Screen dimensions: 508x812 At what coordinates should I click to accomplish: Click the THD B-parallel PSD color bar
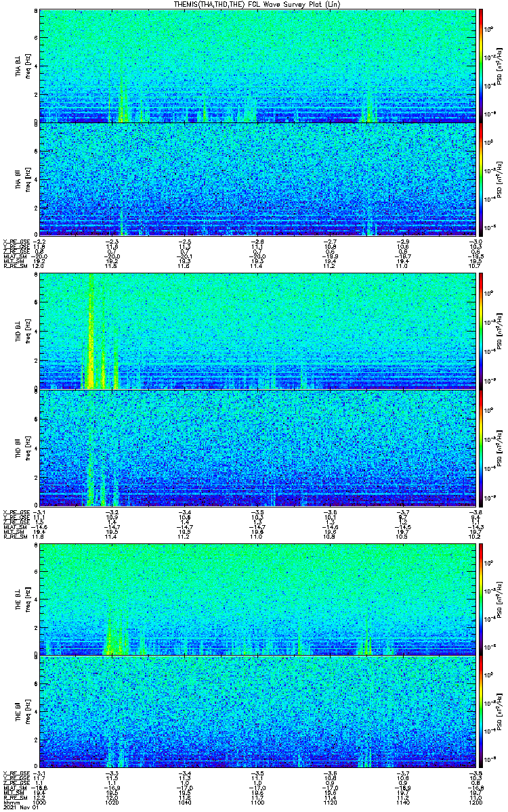point(482,448)
